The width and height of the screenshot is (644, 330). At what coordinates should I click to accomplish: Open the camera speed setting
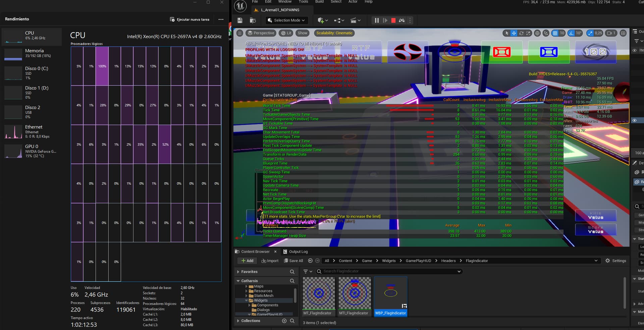[x=611, y=33]
